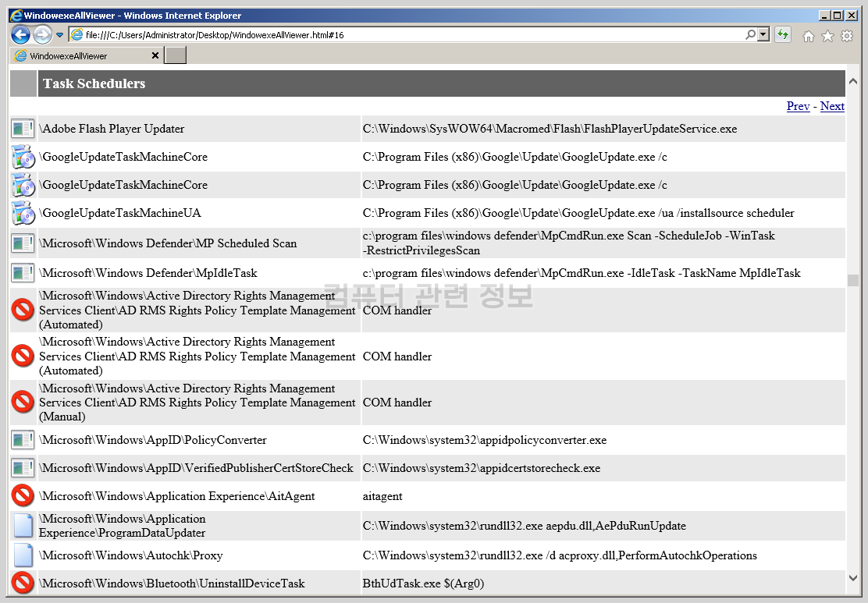The width and height of the screenshot is (868, 603).
Task: Click the search magnifier icon in address bar
Action: point(750,35)
